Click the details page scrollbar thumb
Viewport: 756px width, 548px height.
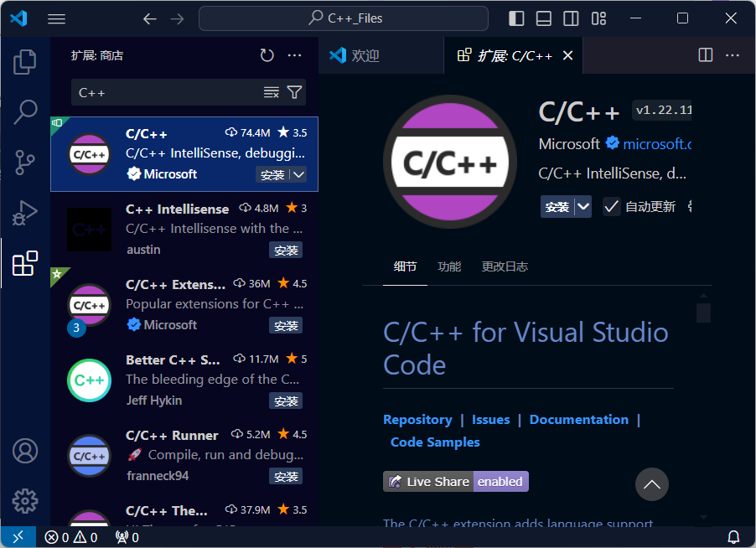pyautogui.click(x=703, y=313)
